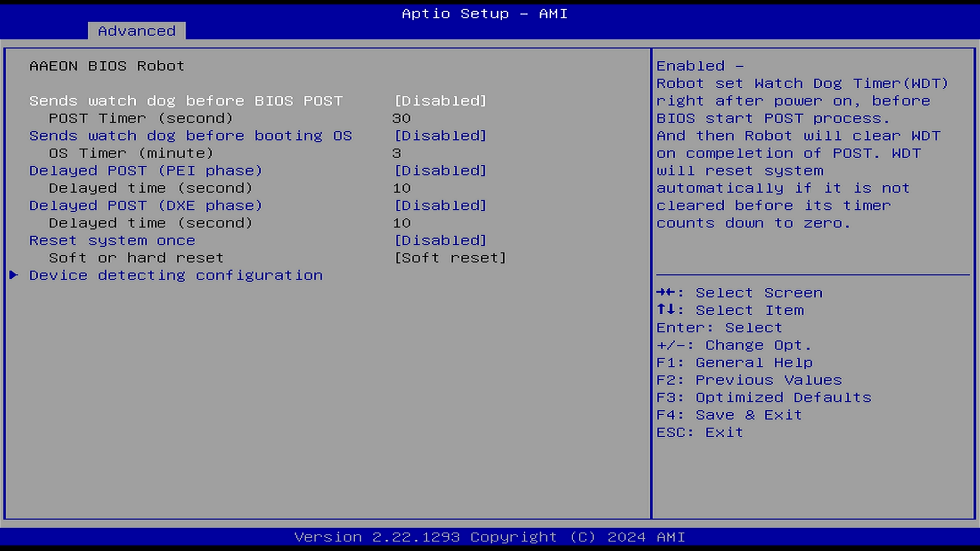Select the Sends watch dog before BIOS POST label
This screenshot has height=551, width=980.
tap(186, 101)
